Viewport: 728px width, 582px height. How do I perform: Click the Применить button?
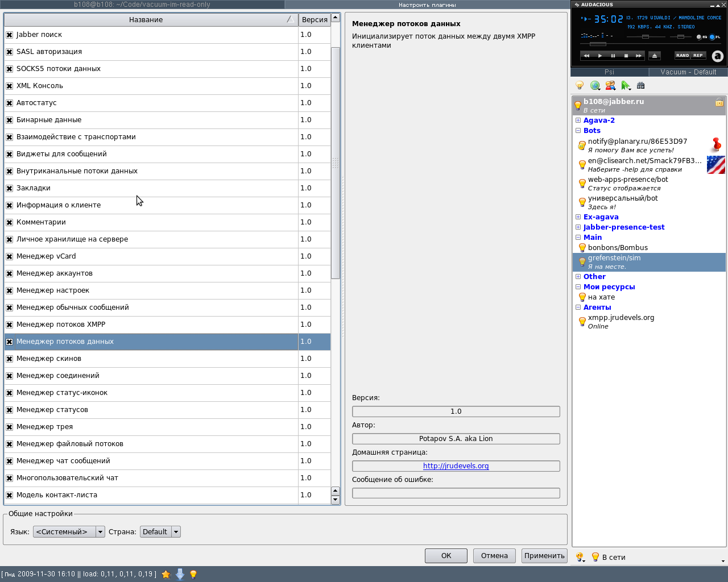coord(544,556)
